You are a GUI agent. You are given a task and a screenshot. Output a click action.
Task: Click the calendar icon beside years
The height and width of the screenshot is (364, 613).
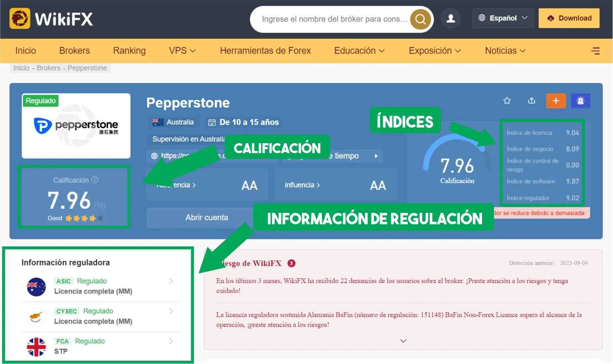[x=212, y=122]
